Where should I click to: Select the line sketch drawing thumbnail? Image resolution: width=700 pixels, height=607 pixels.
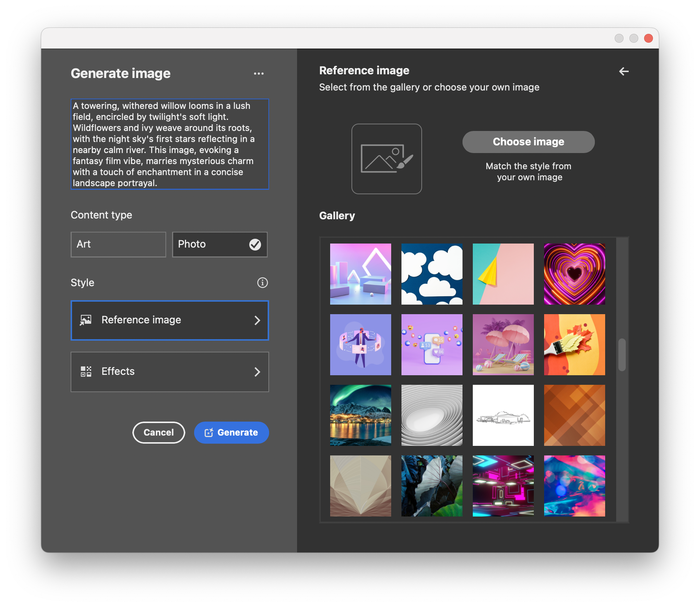[x=503, y=415]
